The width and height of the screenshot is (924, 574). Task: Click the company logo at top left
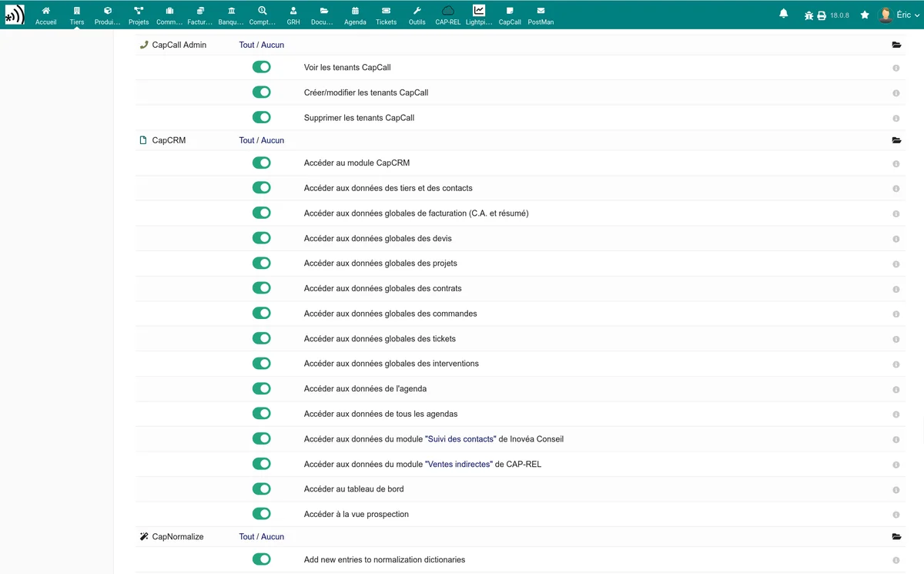point(15,15)
